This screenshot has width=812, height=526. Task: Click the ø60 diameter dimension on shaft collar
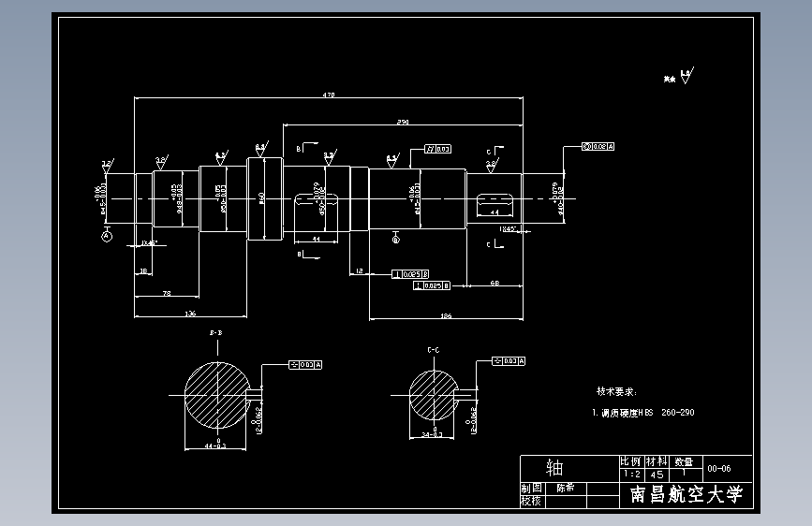click(261, 198)
